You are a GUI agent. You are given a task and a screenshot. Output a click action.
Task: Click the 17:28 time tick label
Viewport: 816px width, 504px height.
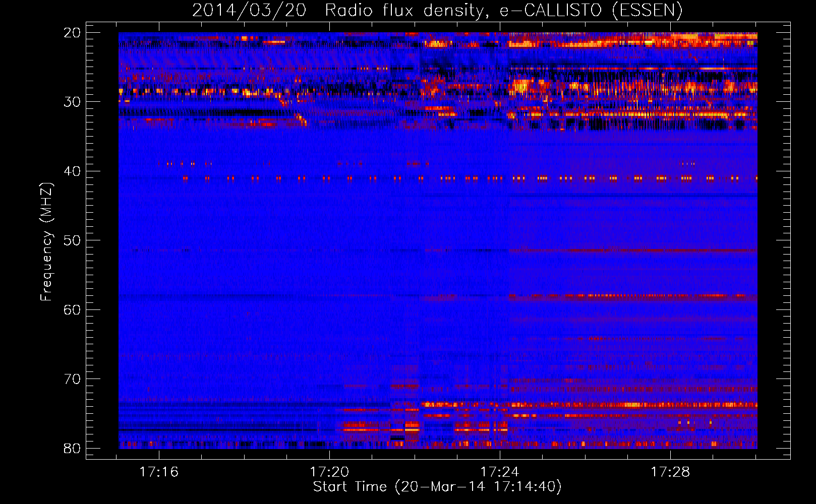click(x=670, y=472)
